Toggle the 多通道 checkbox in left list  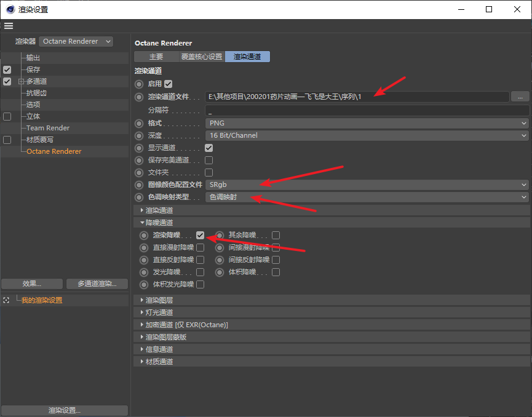[7, 82]
